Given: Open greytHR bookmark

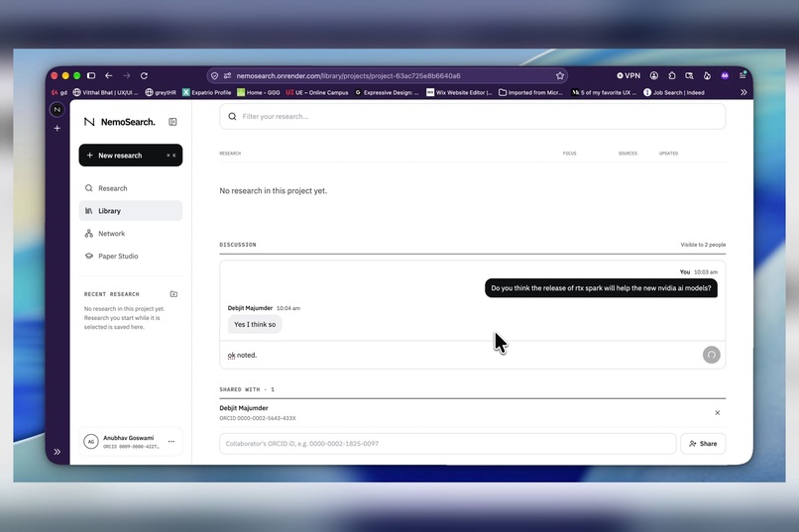Looking at the screenshot, I should (161, 92).
